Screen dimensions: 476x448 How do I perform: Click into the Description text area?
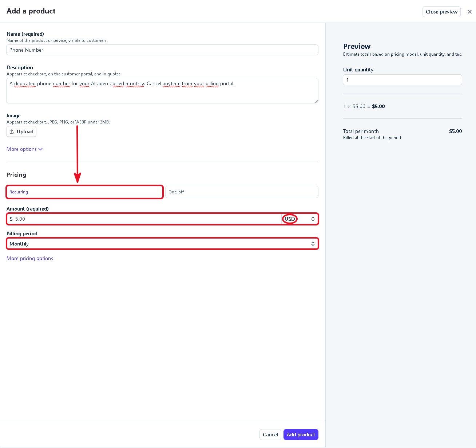coord(162,91)
